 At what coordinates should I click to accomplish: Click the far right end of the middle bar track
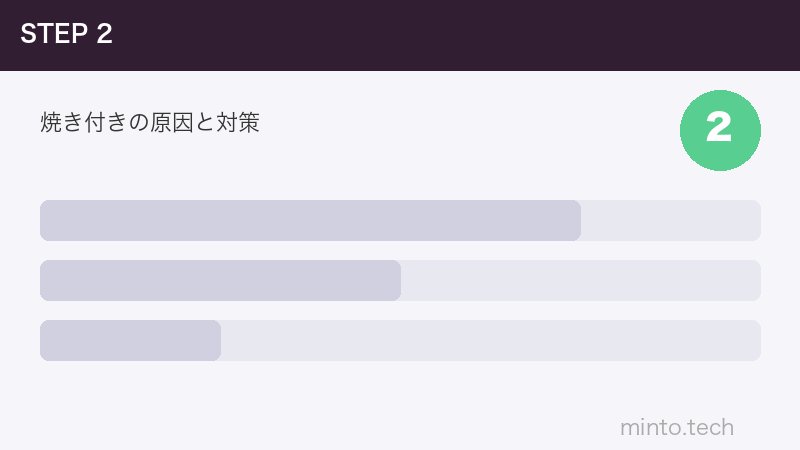click(x=755, y=280)
